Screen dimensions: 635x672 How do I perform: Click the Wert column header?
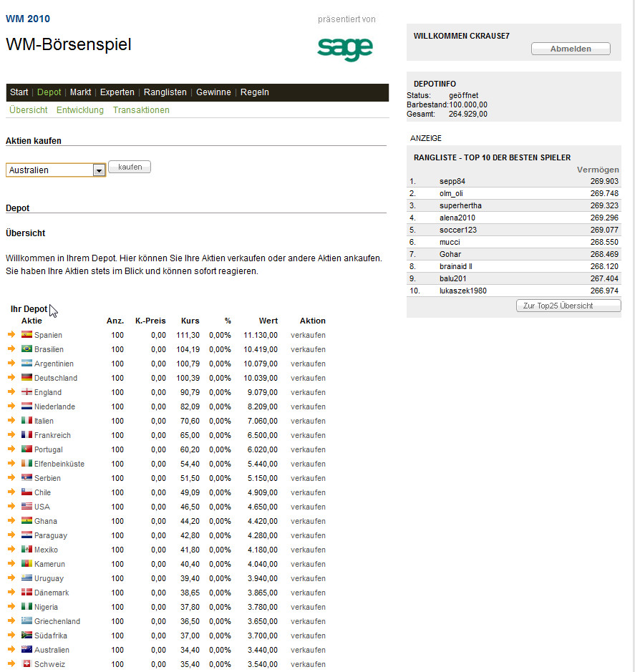tap(268, 321)
